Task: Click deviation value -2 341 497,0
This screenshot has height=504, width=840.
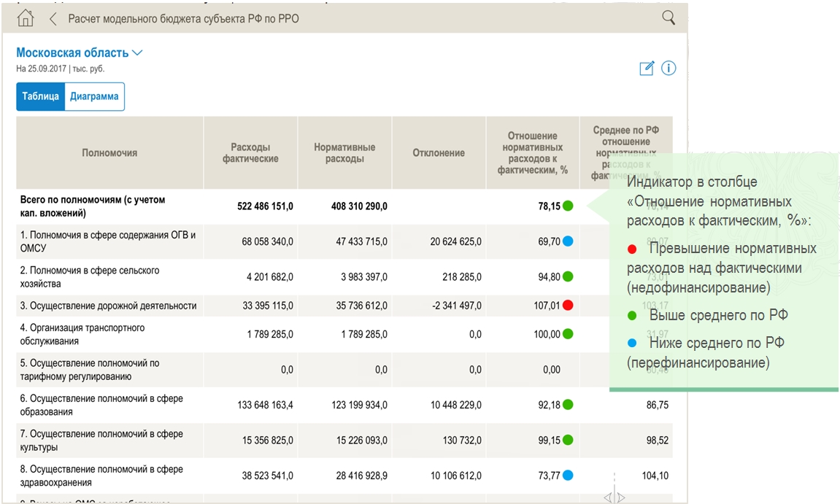Action: (x=456, y=306)
